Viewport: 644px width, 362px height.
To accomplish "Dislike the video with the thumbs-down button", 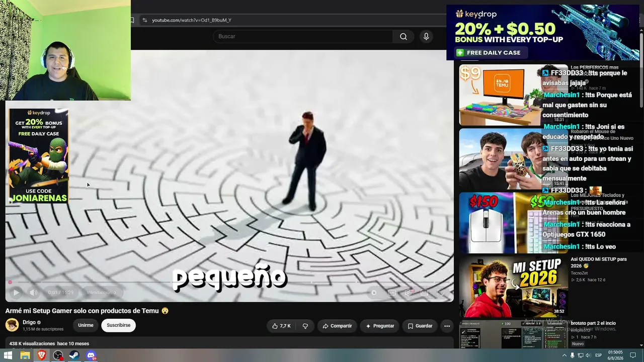I will 305,326.
